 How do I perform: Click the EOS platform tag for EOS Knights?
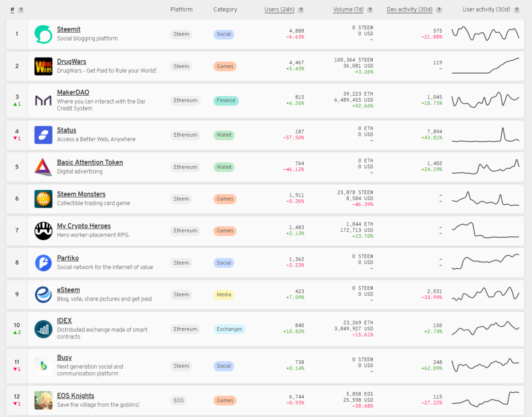(179, 401)
